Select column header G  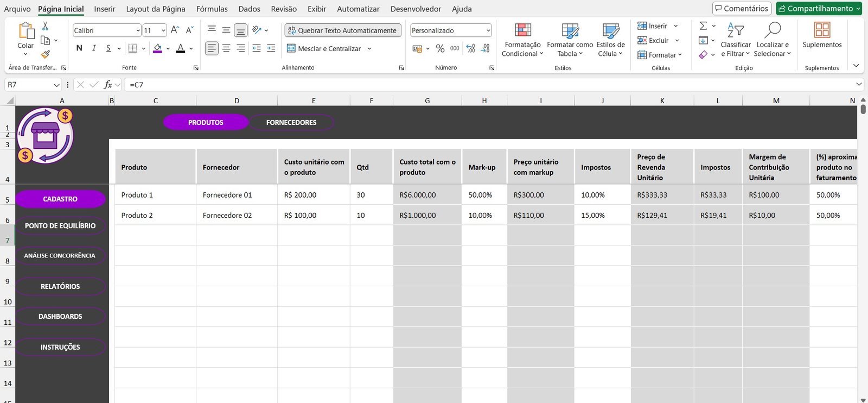427,100
